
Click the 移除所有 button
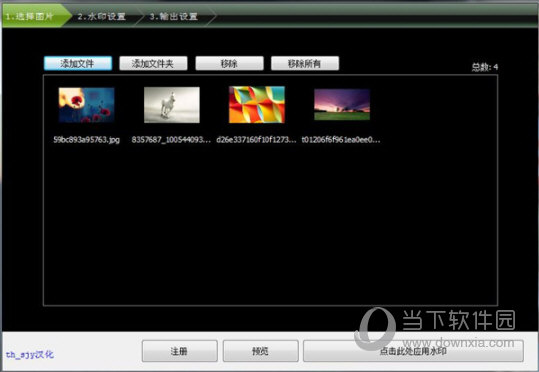tap(305, 63)
